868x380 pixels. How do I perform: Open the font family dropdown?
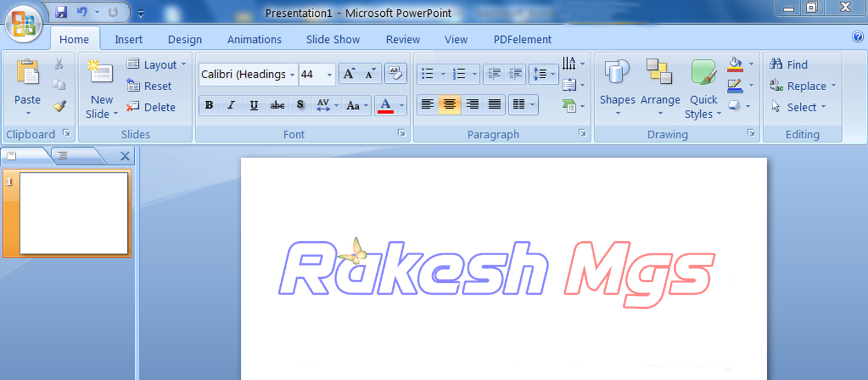click(292, 74)
